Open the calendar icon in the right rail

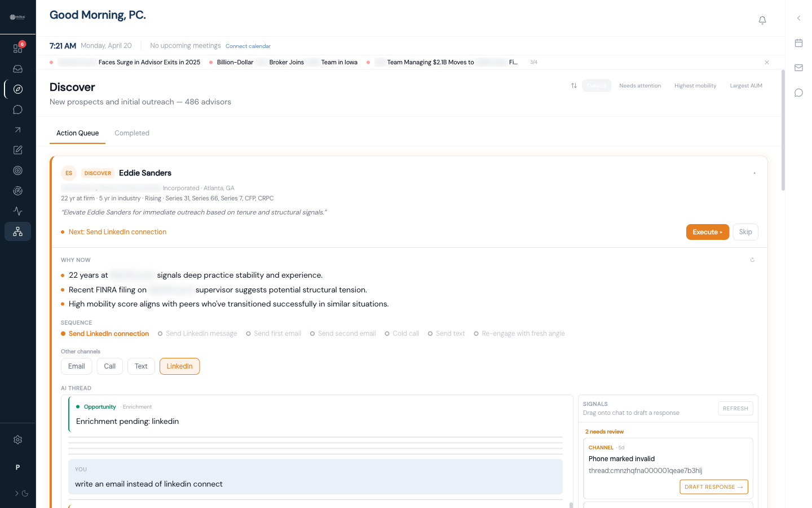(x=798, y=42)
